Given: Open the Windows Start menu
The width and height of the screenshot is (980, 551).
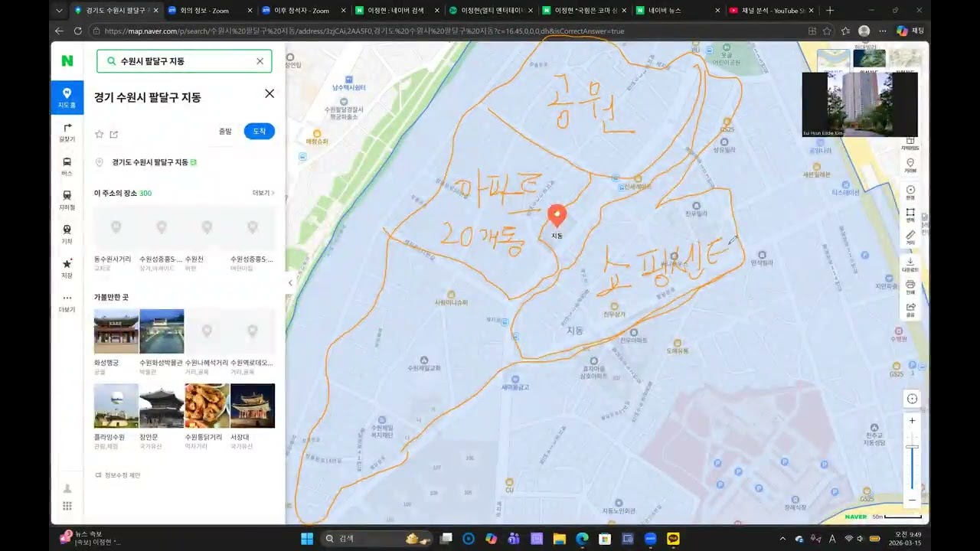Looking at the screenshot, I should click(x=307, y=538).
